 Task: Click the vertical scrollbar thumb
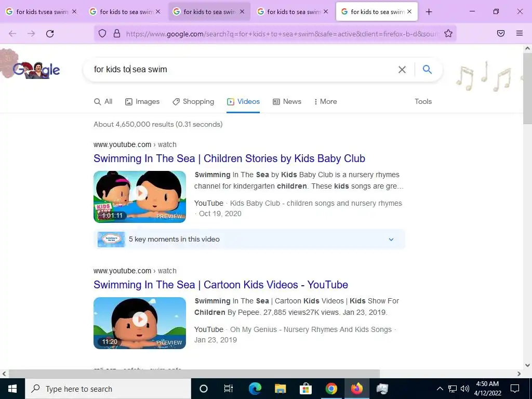pos(528,89)
